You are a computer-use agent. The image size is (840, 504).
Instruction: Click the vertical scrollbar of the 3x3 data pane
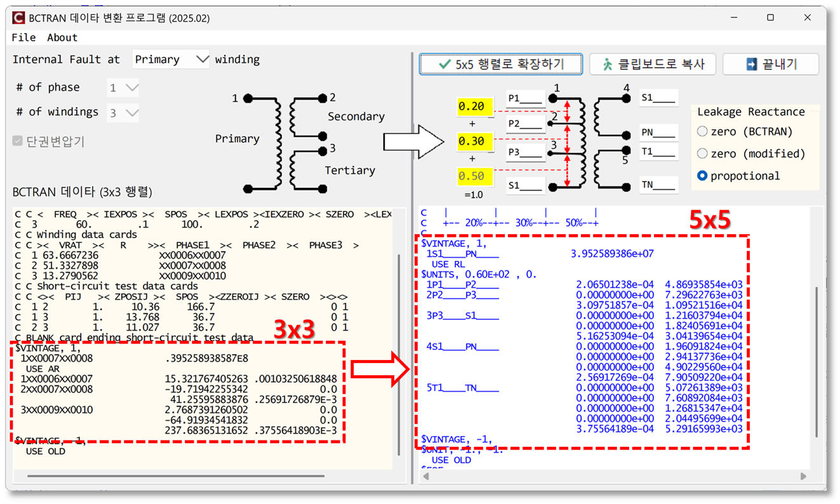399,354
